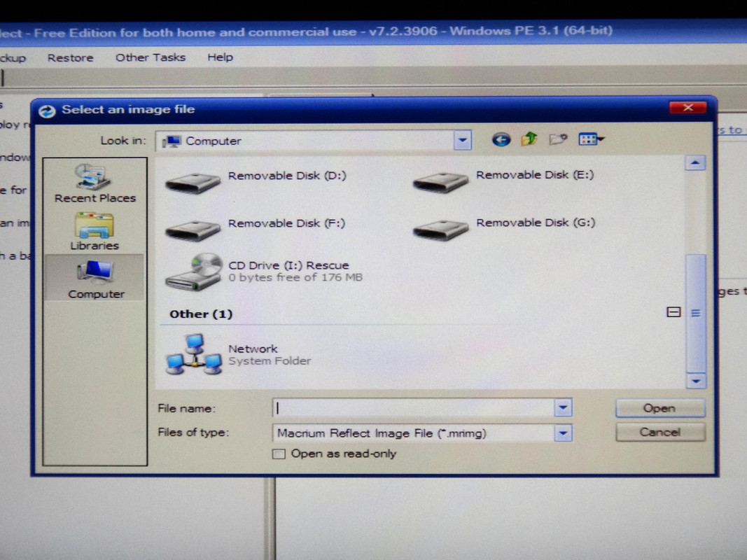Click the Cancel button
747x560 pixels.
[659, 432]
